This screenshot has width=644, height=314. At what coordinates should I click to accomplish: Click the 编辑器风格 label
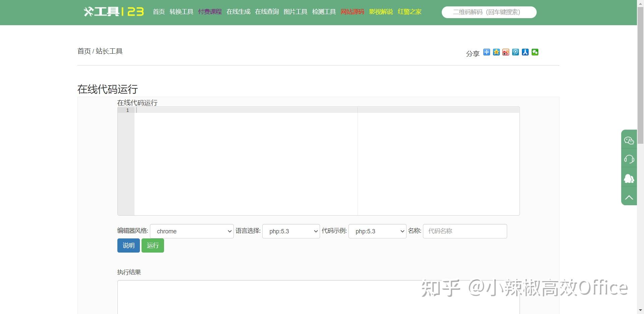132,231
